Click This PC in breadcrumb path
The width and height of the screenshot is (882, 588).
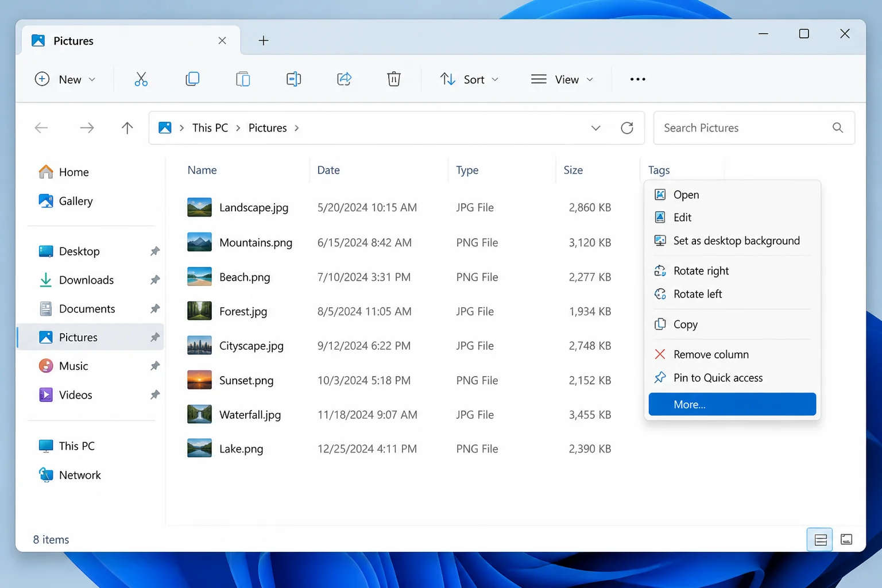click(210, 128)
